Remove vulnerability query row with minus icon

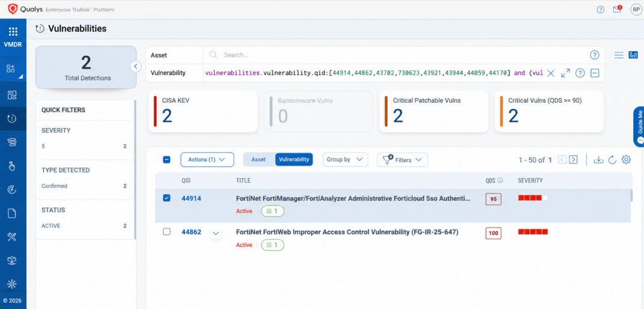click(595, 73)
